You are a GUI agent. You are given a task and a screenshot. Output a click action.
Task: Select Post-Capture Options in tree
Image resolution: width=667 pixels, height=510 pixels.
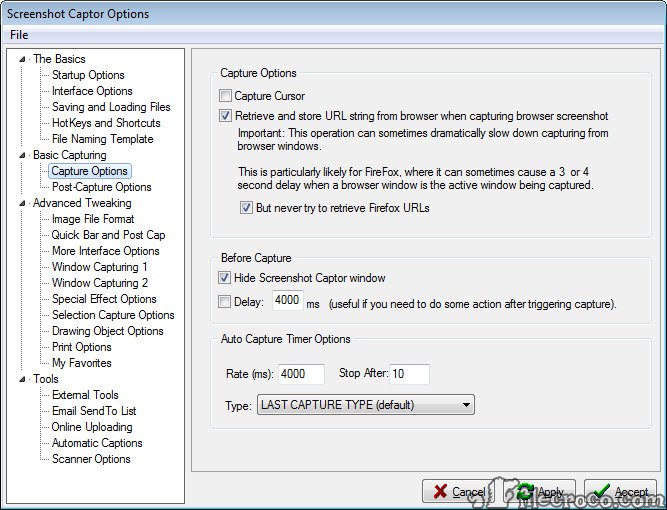click(x=101, y=187)
